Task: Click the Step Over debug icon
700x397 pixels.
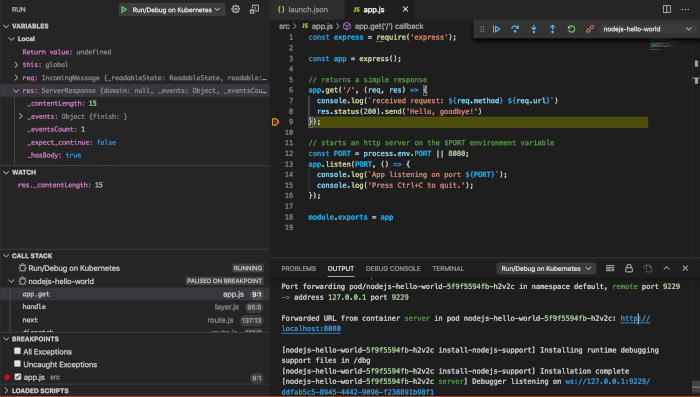Action: point(515,29)
